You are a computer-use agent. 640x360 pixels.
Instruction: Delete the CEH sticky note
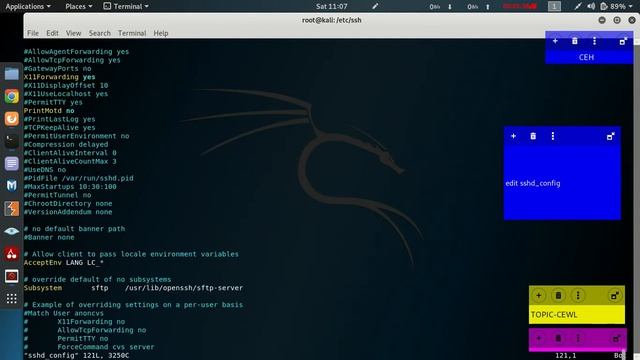pos(575,41)
